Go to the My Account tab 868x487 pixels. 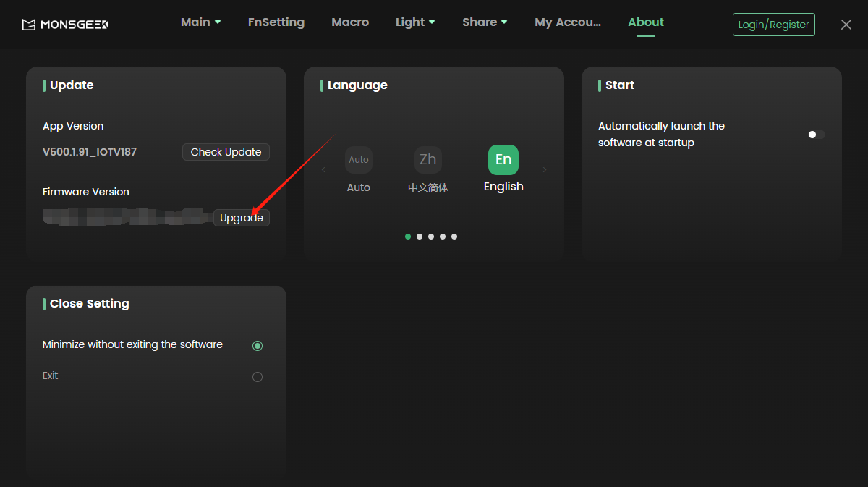(x=568, y=22)
